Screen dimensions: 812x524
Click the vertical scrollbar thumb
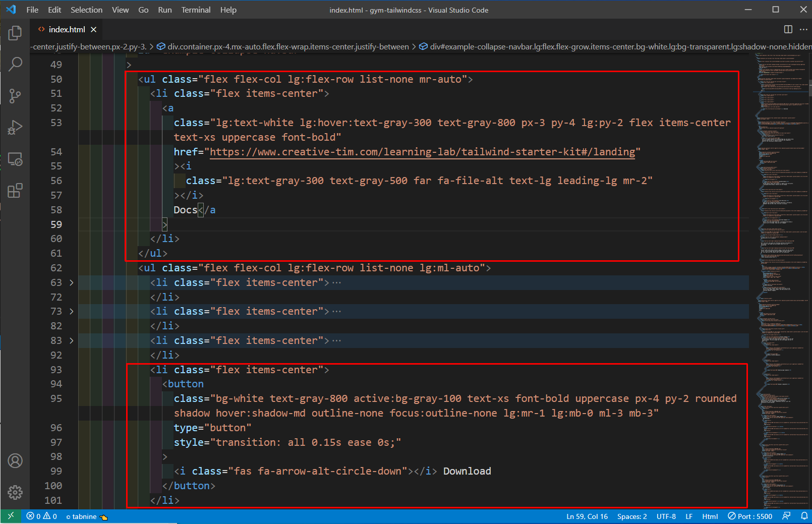tap(810, 87)
